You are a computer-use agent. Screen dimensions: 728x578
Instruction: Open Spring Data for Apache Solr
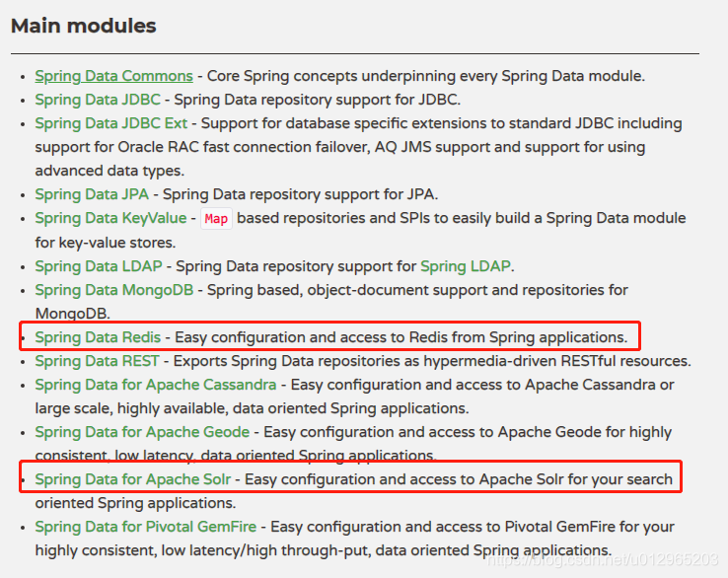coord(133,479)
